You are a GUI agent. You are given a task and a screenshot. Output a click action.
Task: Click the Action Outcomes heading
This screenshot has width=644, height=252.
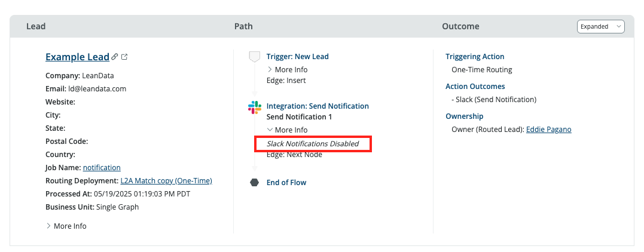[x=475, y=87]
